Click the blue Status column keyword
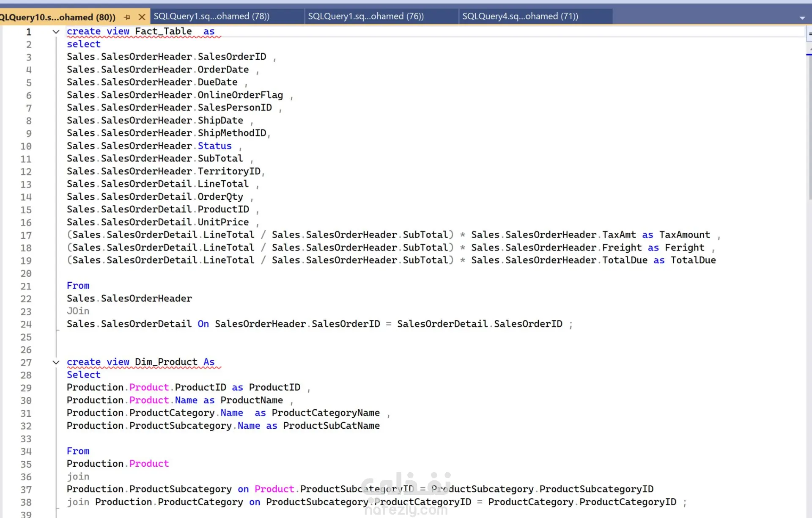812x518 pixels. (215, 146)
